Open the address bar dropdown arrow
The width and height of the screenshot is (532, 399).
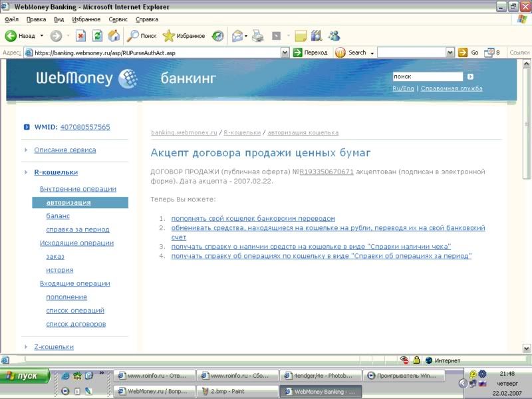click(x=285, y=53)
